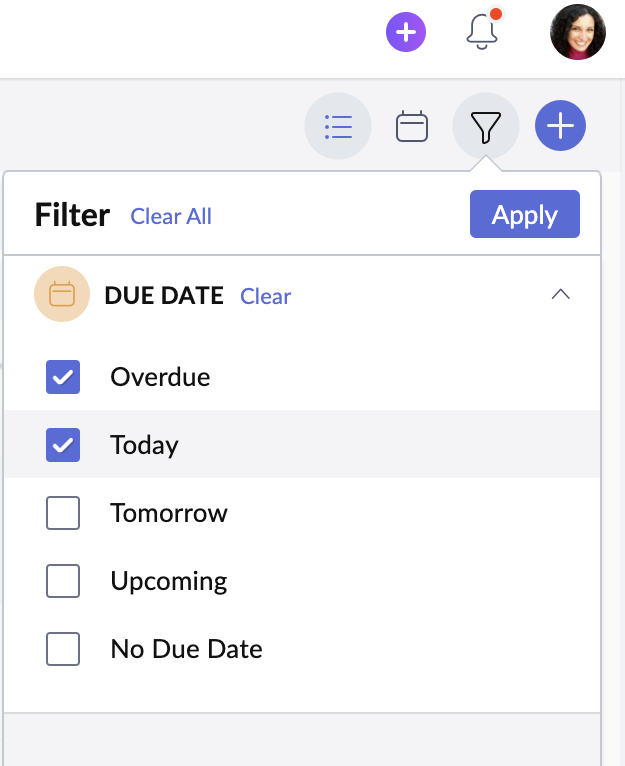This screenshot has width=625, height=766.
Task: Check the Tomorrow checkbox
Action: point(63,513)
